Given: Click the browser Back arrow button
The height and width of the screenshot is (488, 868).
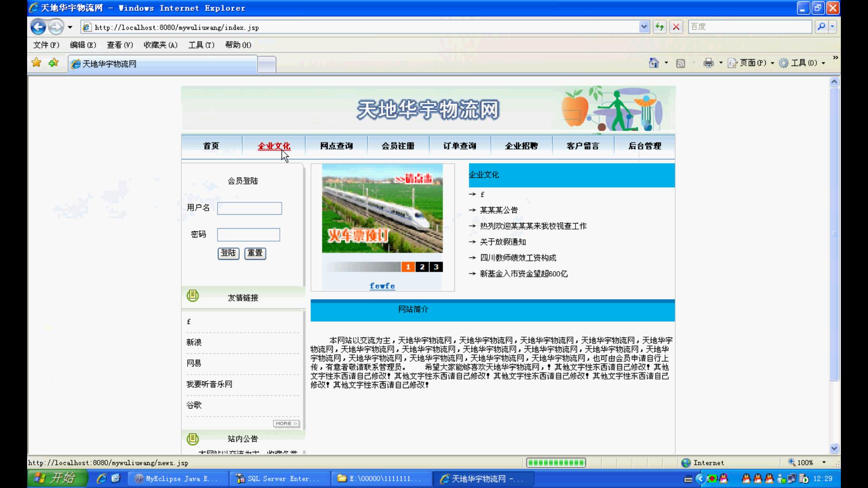Looking at the screenshot, I should click(x=38, y=27).
